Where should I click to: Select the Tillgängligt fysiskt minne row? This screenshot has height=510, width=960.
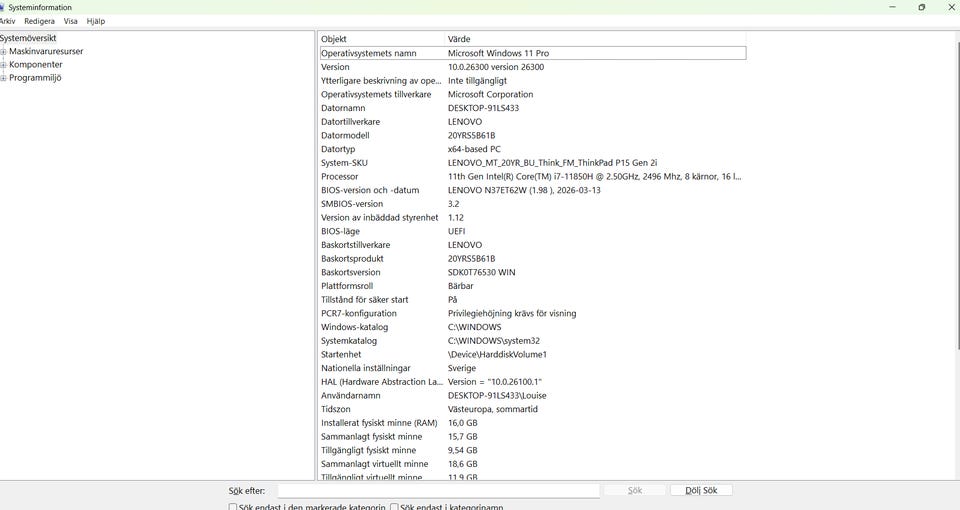click(x=533, y=451)
